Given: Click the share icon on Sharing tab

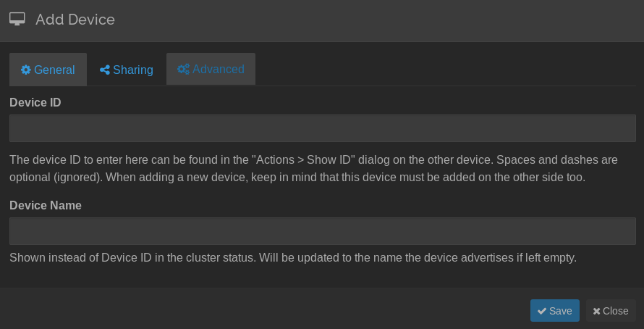Looking at the screenshot, I should [105, 70].
